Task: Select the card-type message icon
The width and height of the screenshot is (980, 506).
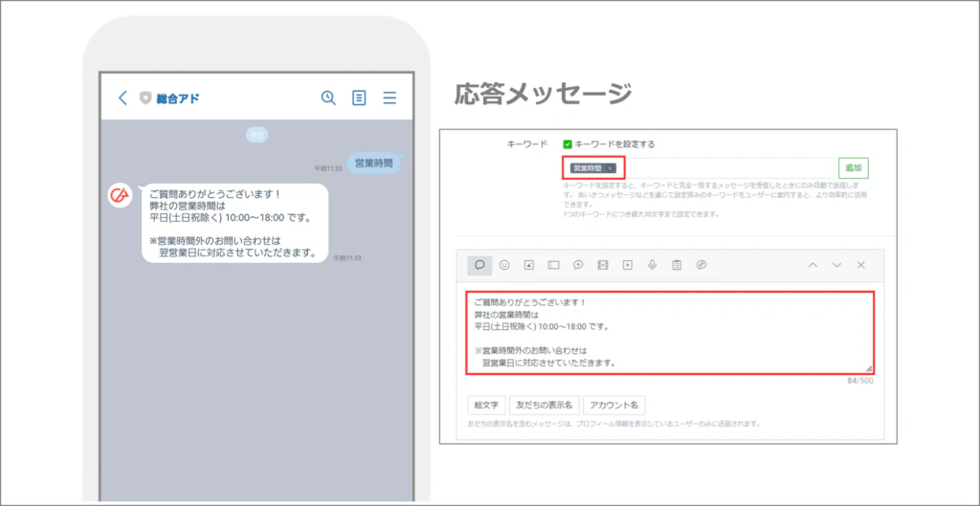Action: 702,265
